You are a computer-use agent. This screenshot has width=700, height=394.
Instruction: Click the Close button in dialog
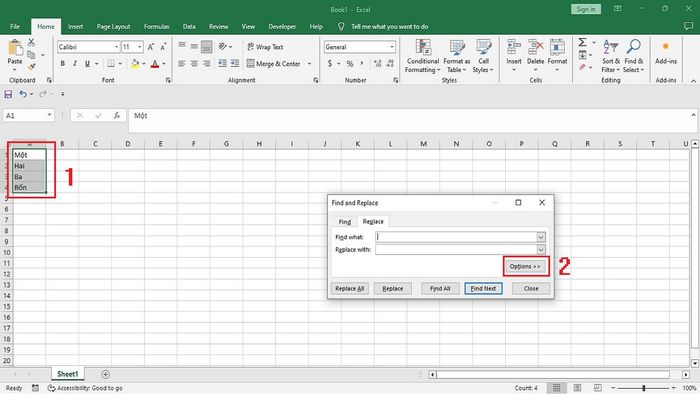[x=531, y=289]
